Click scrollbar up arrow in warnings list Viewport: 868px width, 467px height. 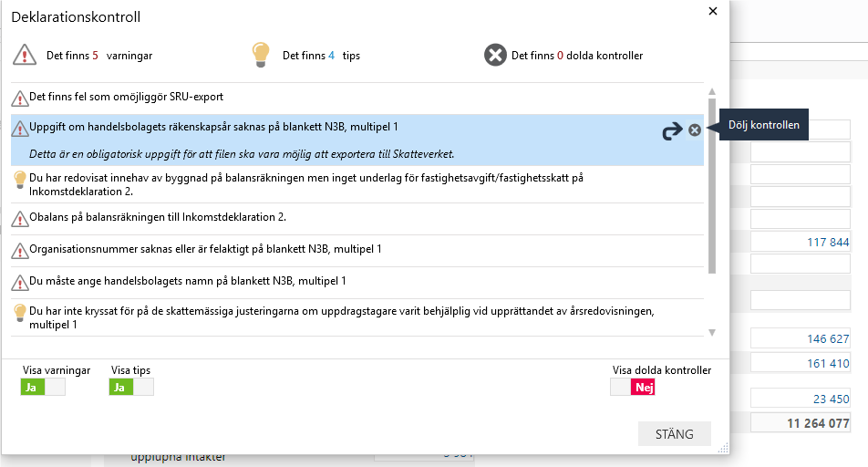tap(712, 91)
